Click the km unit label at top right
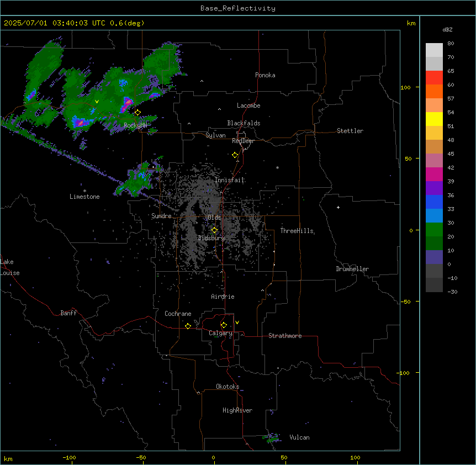 pos(411,23)
